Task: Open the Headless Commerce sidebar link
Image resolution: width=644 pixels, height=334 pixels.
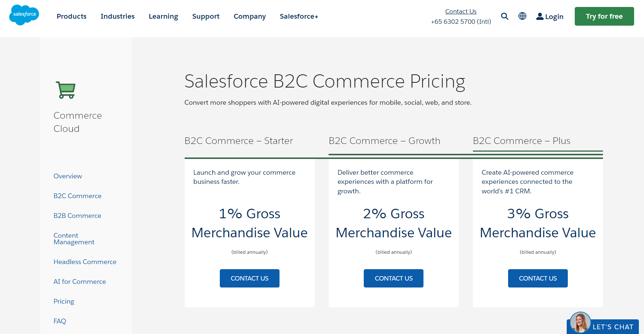Action: 85,262
